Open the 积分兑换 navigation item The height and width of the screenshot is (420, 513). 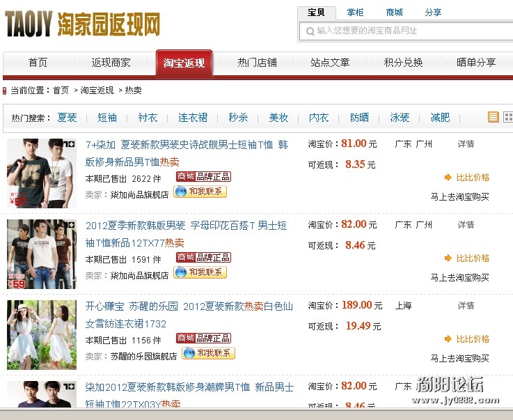pyautogui.click(x=403, y=62)
